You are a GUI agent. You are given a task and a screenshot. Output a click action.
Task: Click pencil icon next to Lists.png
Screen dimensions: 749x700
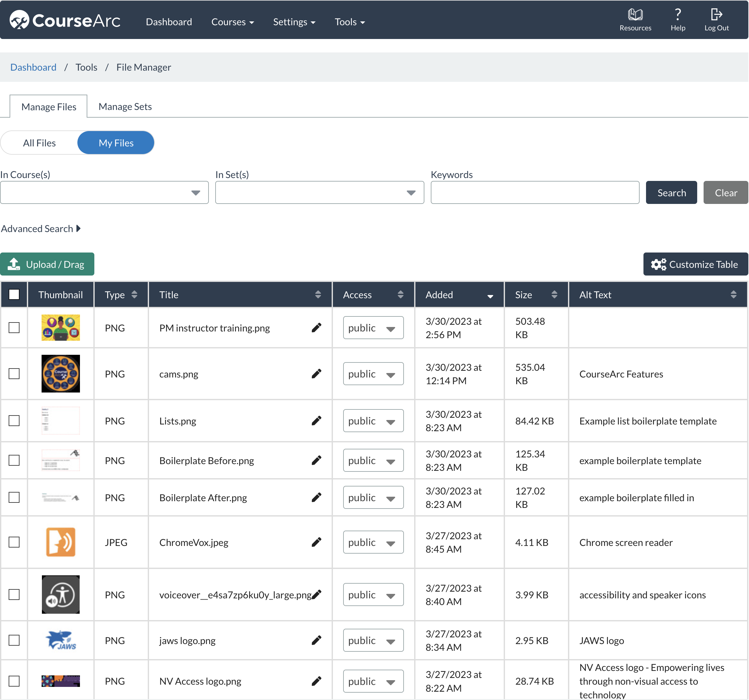(317, 420)
